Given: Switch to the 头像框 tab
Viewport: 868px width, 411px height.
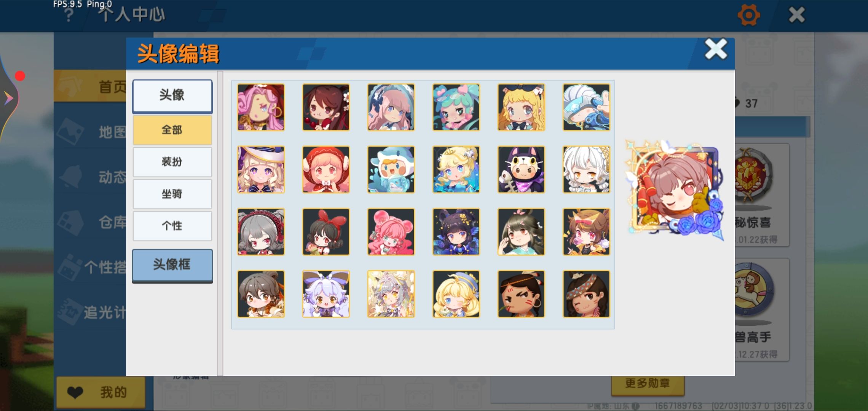Looking at the screenshot, I should point(172,266).
